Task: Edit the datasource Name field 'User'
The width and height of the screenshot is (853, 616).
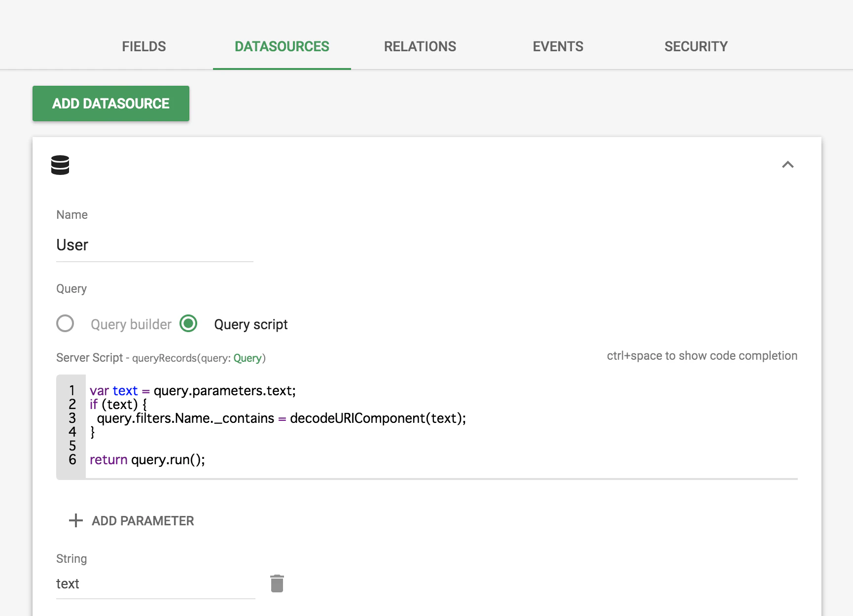Action: 155,245
